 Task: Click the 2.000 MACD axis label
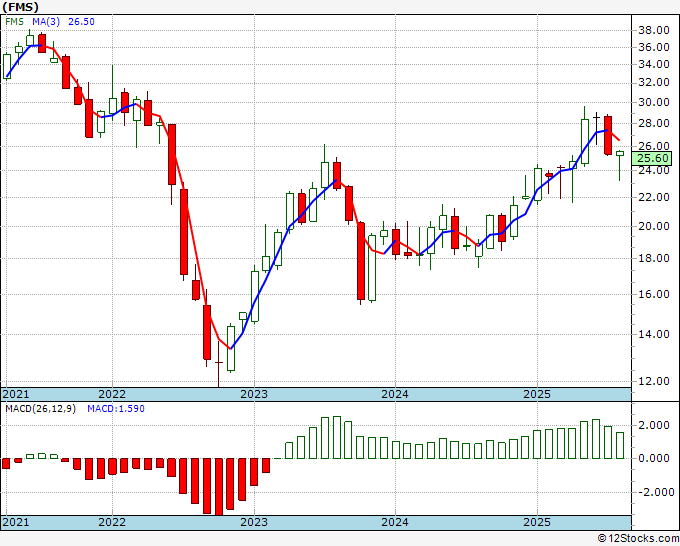tap(654, 425)
